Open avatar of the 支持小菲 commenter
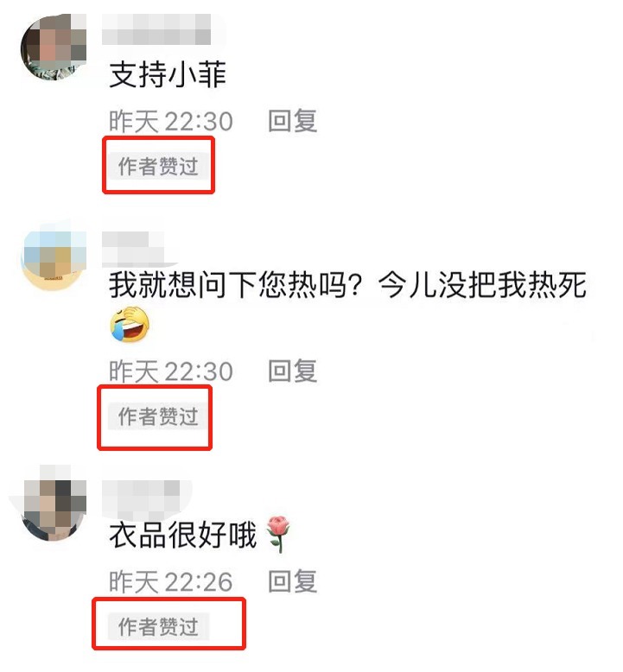 tap(54, 48)
